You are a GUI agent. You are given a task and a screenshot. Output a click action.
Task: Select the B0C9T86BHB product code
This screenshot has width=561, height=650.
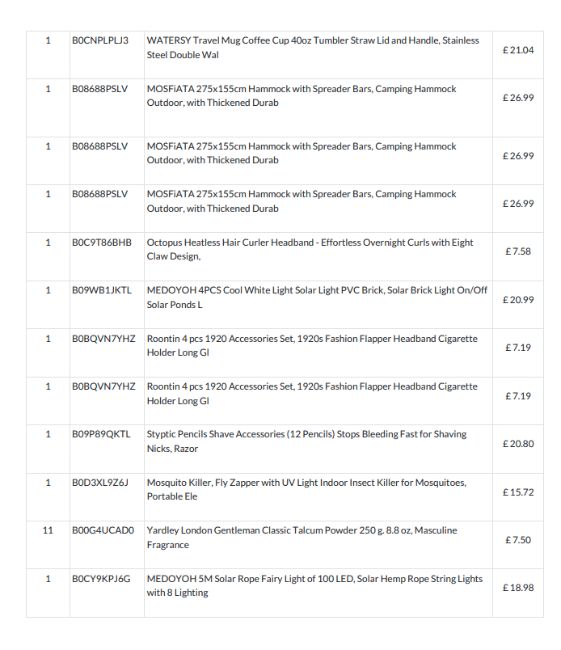click(102, 243)
